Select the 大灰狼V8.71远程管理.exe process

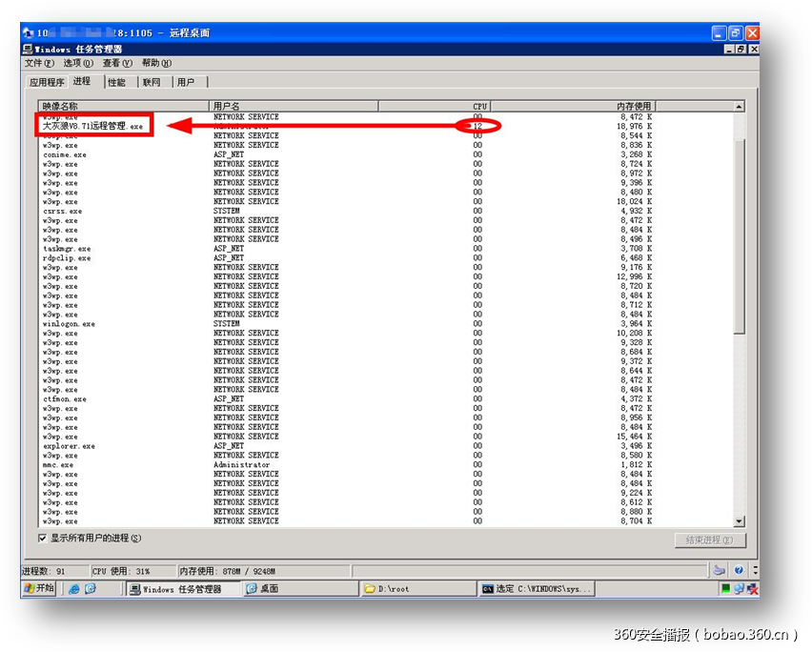[x=93, y=126]
